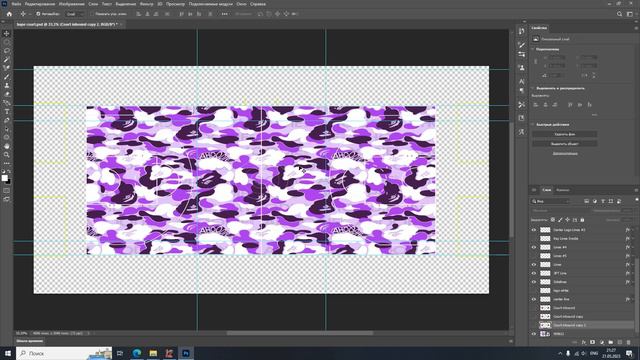The image size is (640, 360).
Task: Create a new group folder icon
Action: tap(611, 342)
